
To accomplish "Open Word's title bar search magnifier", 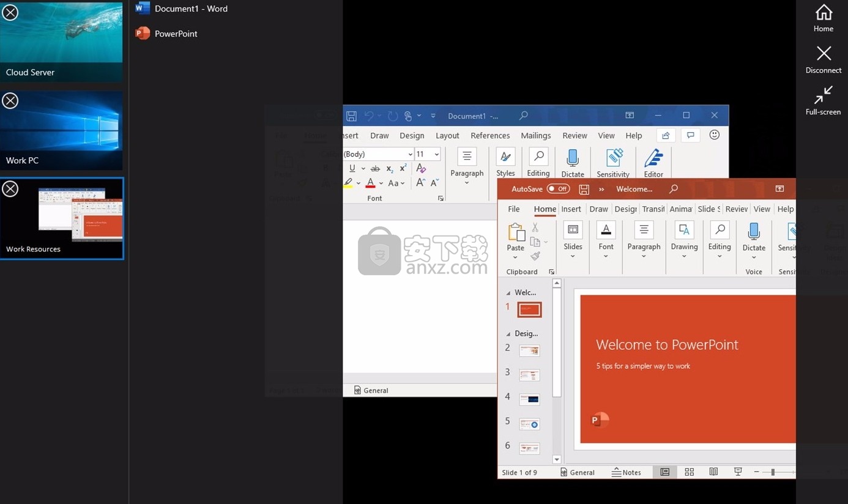I will [x=523, y=116].
